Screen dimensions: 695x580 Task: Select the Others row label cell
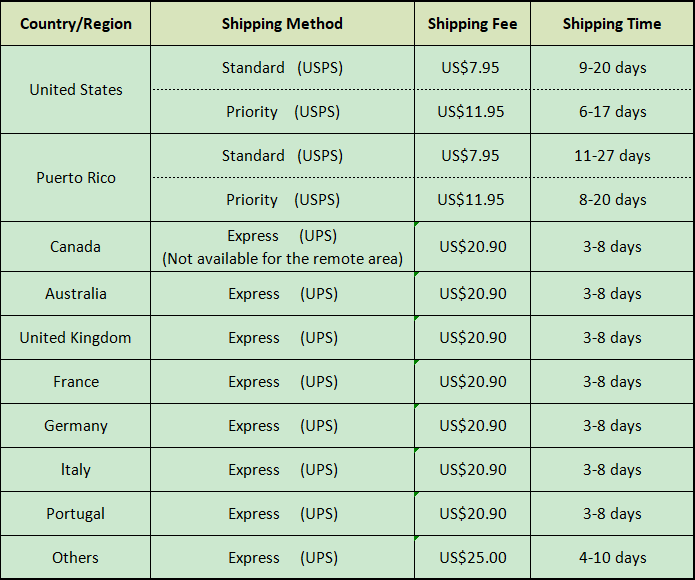[x=75, y=558]
